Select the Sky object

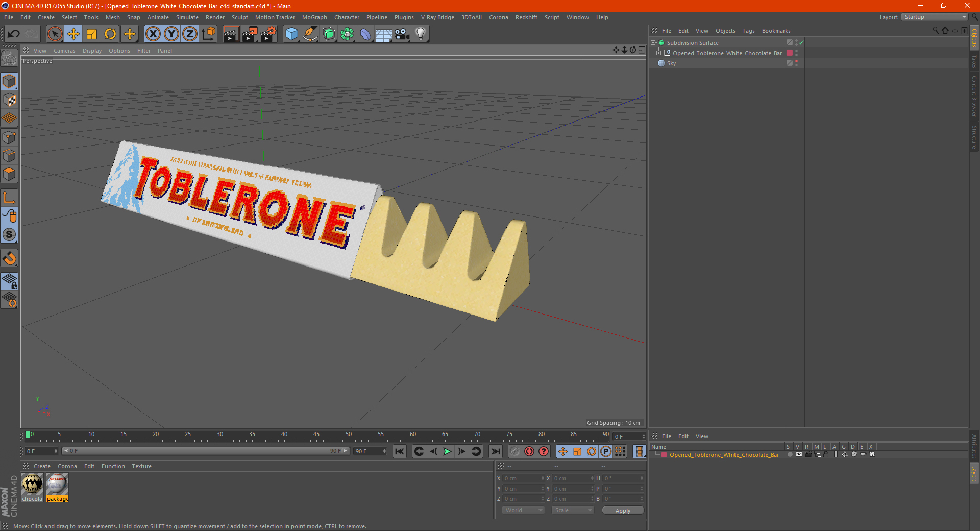671,63
